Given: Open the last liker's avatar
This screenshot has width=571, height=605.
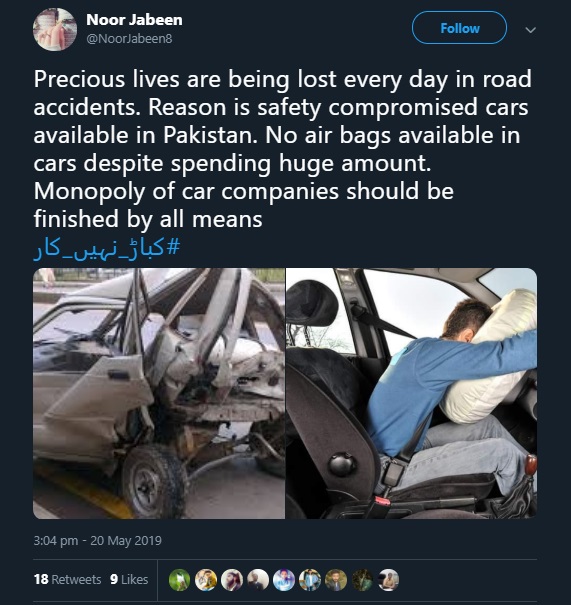Looking at the screenshot, I should [x=389, y=580].
